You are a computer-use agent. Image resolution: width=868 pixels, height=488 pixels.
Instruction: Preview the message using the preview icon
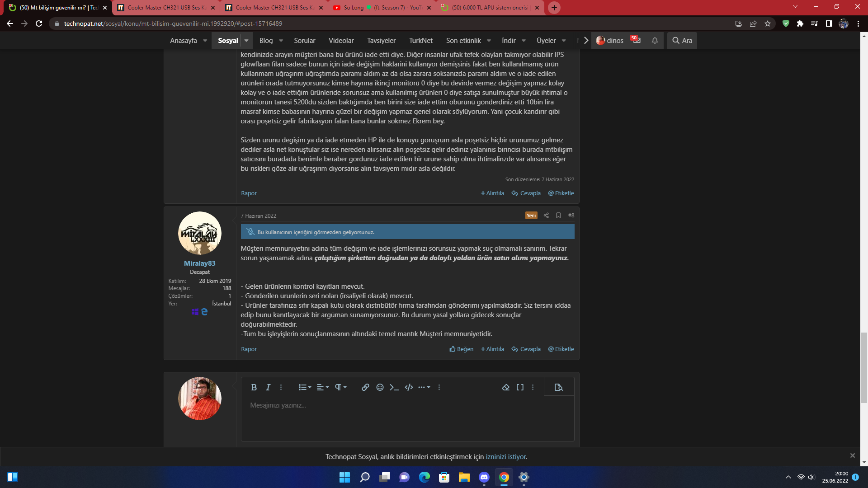click(x=559, y=387)
